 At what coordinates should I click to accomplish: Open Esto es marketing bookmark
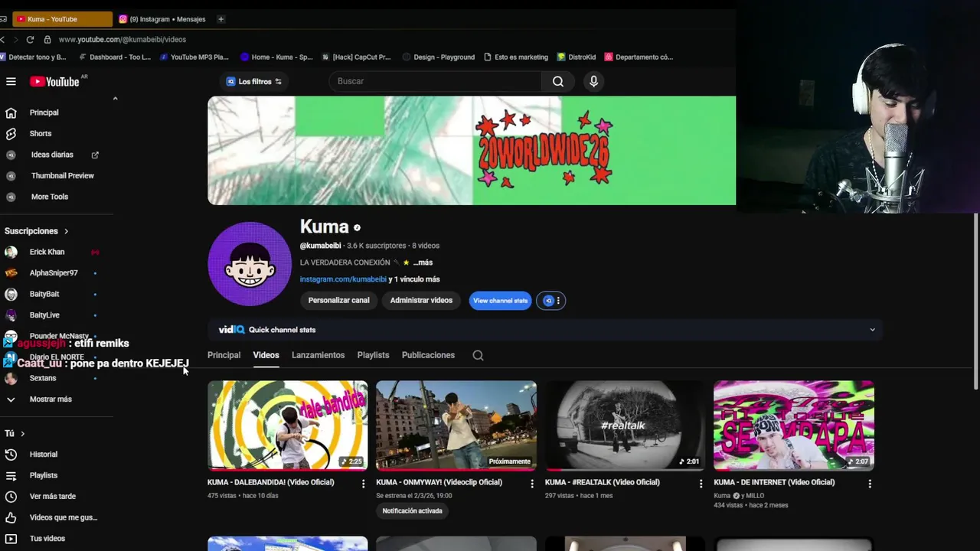tap(516, 57)
